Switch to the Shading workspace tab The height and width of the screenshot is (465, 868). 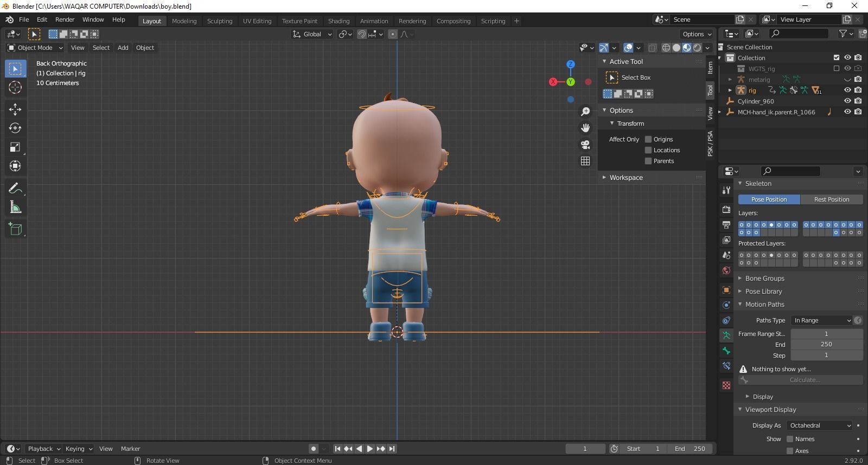339,21
